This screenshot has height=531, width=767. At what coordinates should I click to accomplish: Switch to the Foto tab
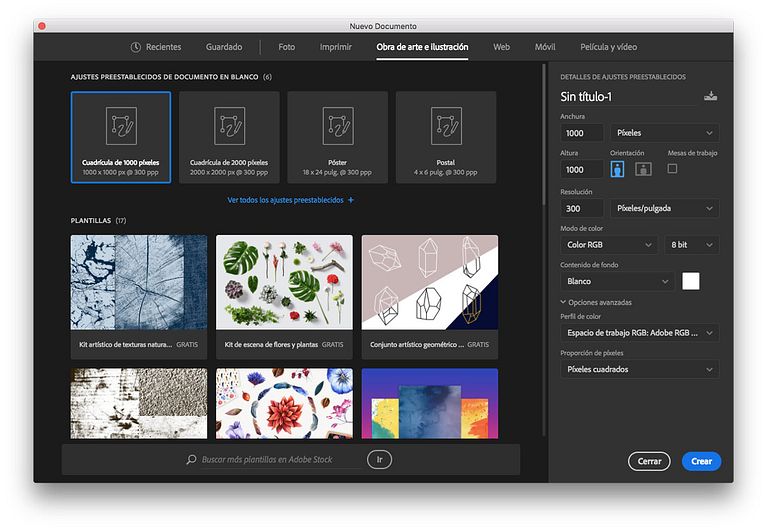(x=286, y=47)
